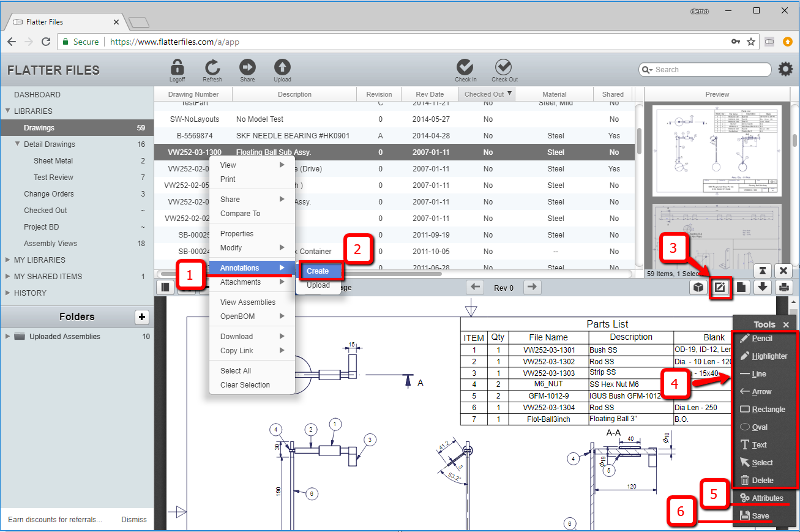
Task: Toggle the viewer sidebar panel icon
Action: point(165,287)
